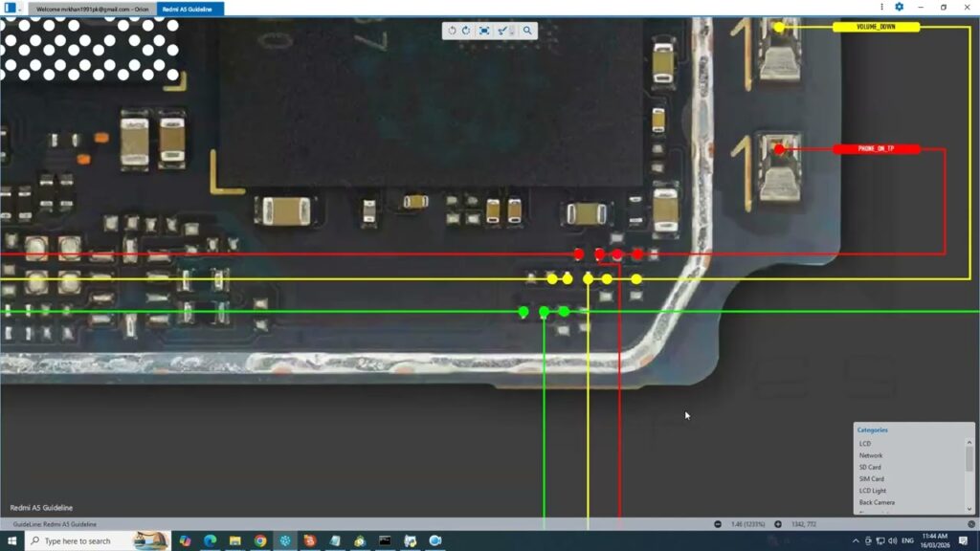Select the SD Card category
The width and height of the screenshot is (980, 551).
tap(870, 467)
